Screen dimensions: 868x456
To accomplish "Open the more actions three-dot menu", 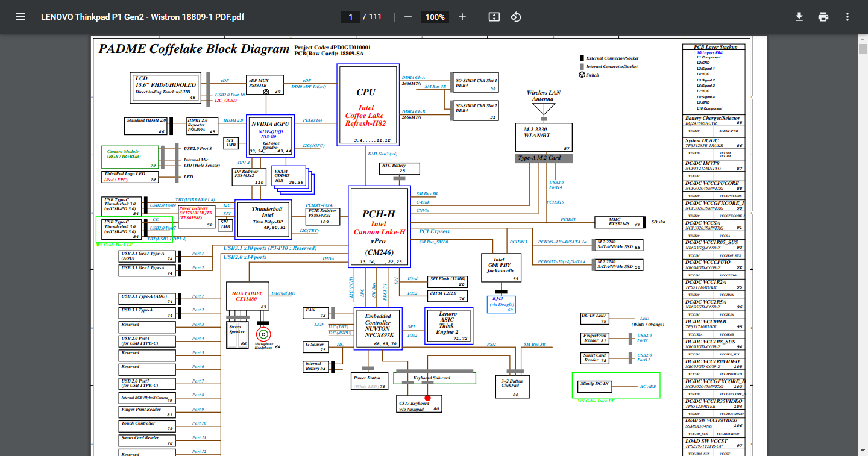I will point(848,17).
